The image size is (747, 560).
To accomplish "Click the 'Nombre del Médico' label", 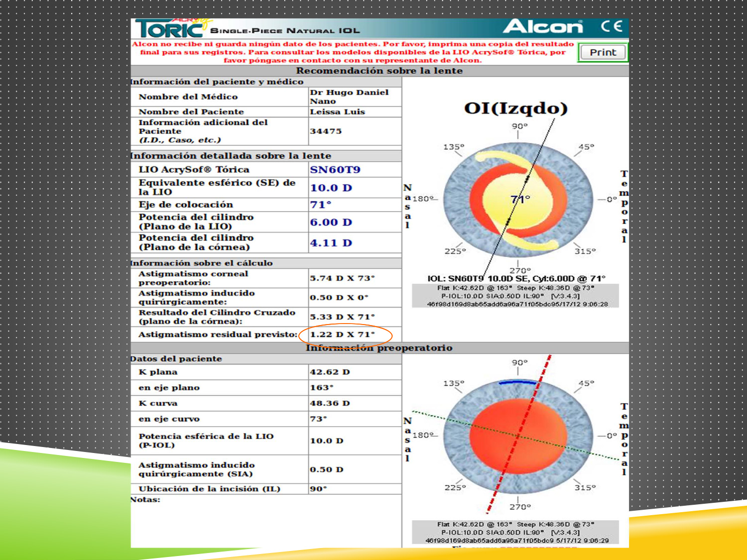I will point(188,97).
